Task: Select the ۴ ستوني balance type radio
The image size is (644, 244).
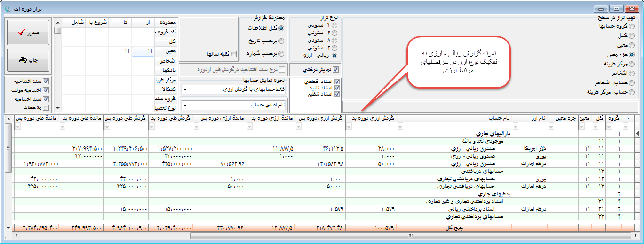Action: pyautogui.click(x=334, y=25)
